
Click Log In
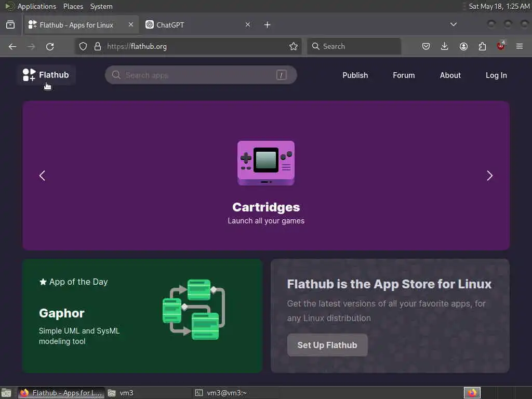click(x=496, y=75)
